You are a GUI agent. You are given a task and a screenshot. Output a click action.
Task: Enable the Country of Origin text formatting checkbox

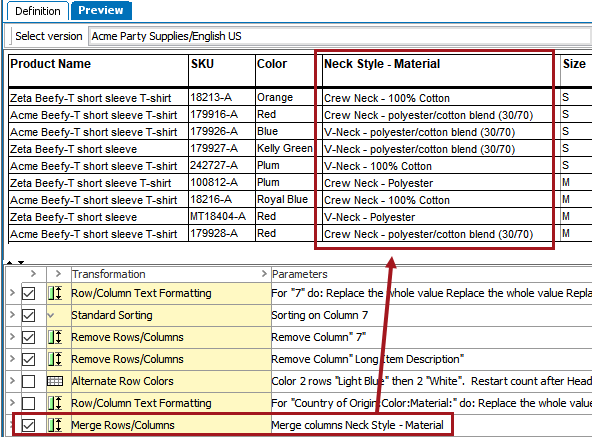pyautogui.click(x=28, y=403)
